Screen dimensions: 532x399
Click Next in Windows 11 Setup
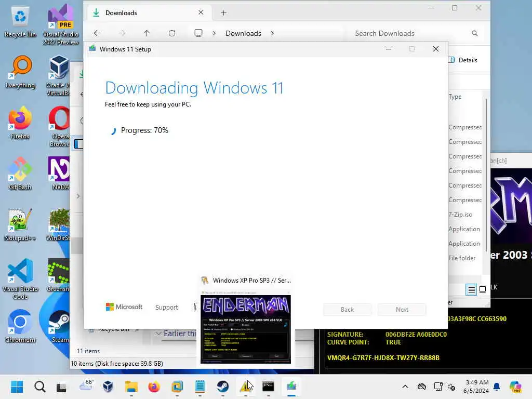click(402, 310)
